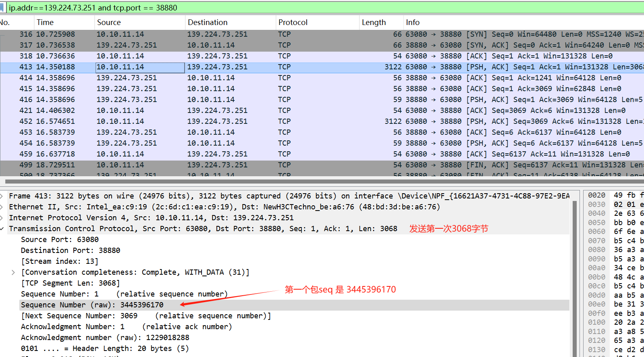Select packet 414 with Ack=1241
This screenshot has width=644, height=357.
(322, 78)
